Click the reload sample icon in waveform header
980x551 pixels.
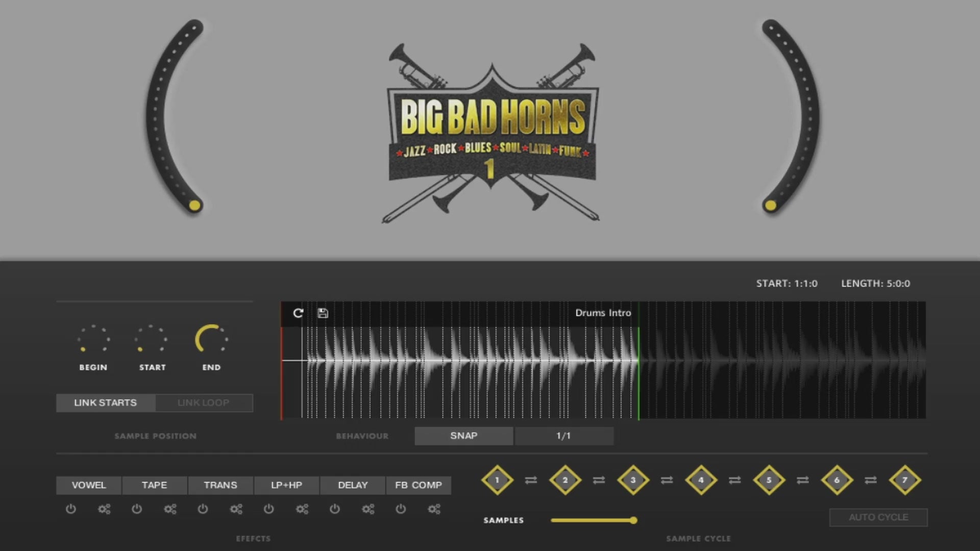[298, 313]
